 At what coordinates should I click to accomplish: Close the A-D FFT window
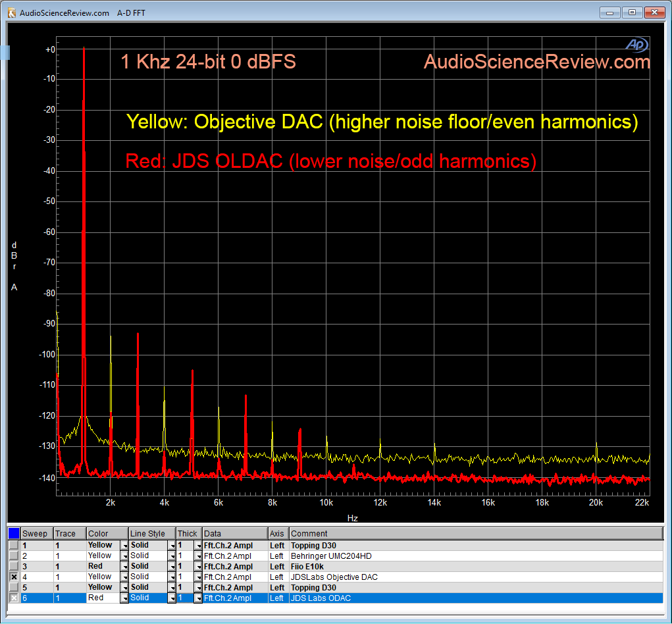[x=654, y=13]
